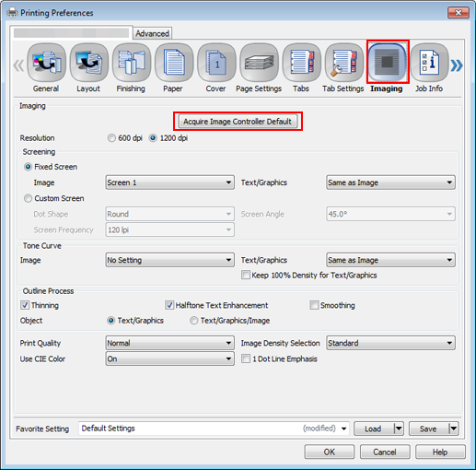This screenshot has height=470, width=476.
Task: Open the Print Quality dropdown
Action: click(170, 343)
